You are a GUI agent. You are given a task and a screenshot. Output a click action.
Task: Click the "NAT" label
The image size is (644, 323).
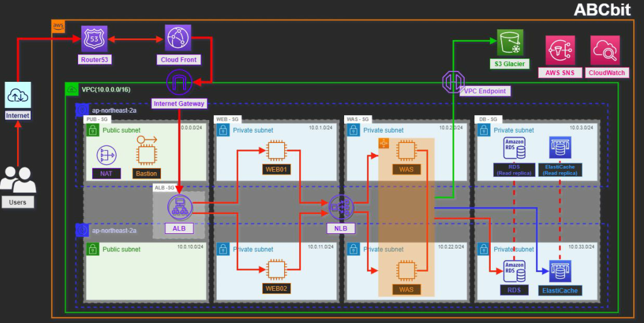click(107, 173)
